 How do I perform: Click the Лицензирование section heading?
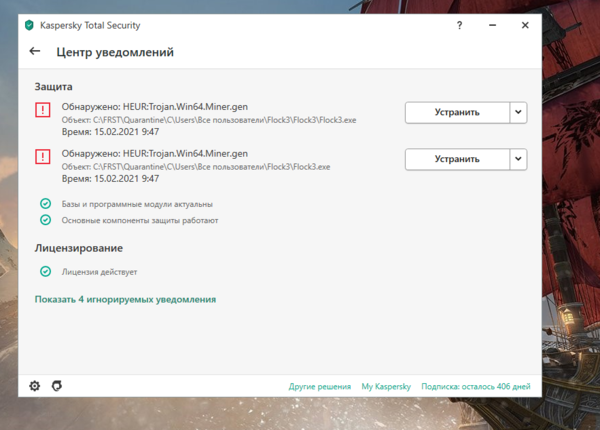79,248
